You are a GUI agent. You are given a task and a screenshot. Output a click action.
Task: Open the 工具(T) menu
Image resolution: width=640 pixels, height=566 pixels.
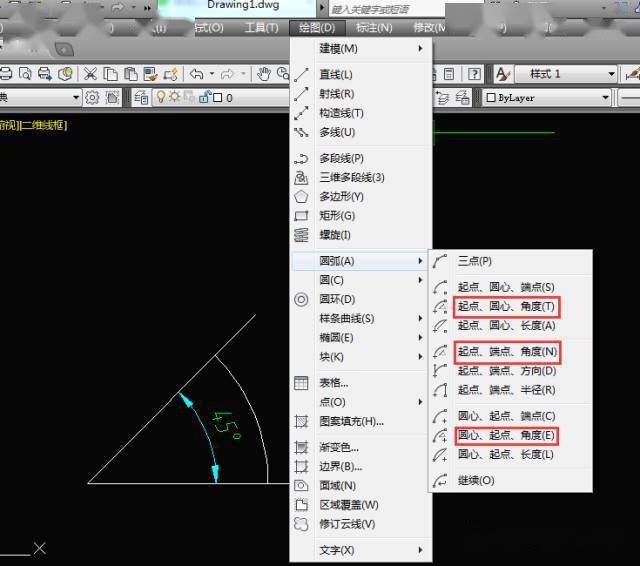262,28
